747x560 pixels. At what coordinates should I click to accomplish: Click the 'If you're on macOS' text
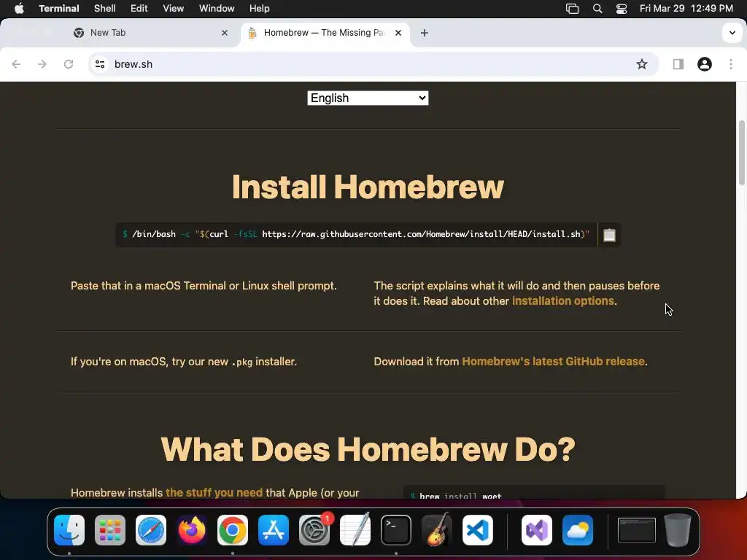tap(184, 362)
